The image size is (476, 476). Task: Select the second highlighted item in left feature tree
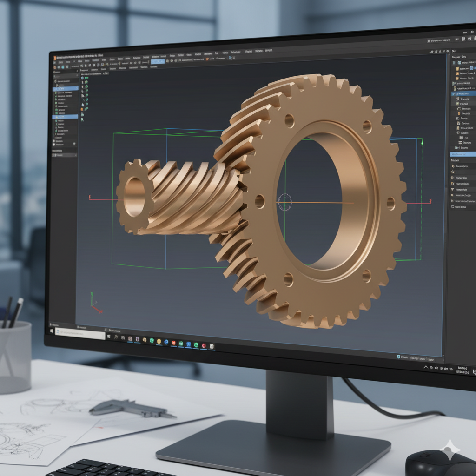(x=65, y=117)
